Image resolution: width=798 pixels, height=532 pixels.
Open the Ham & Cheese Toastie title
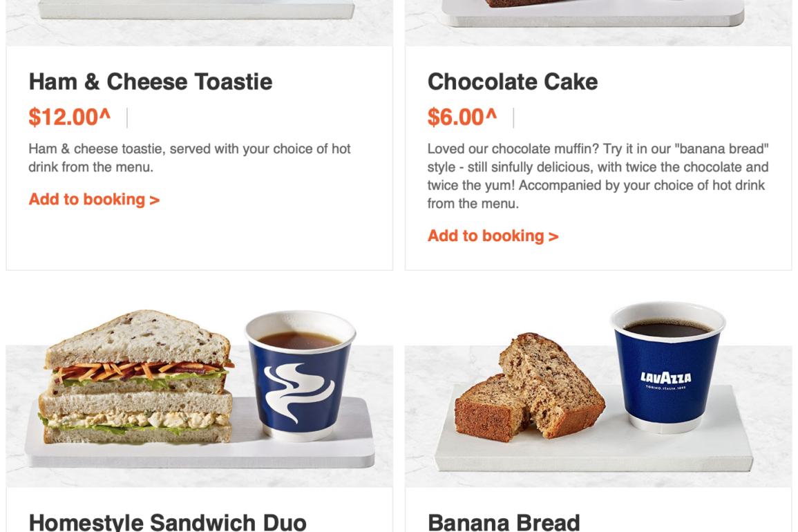click(151, 82)
